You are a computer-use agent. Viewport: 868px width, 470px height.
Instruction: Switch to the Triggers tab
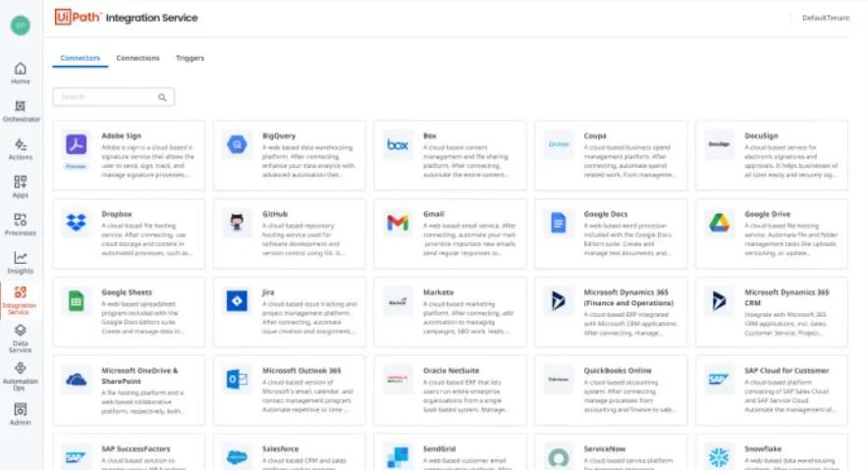tap(190, 58)
